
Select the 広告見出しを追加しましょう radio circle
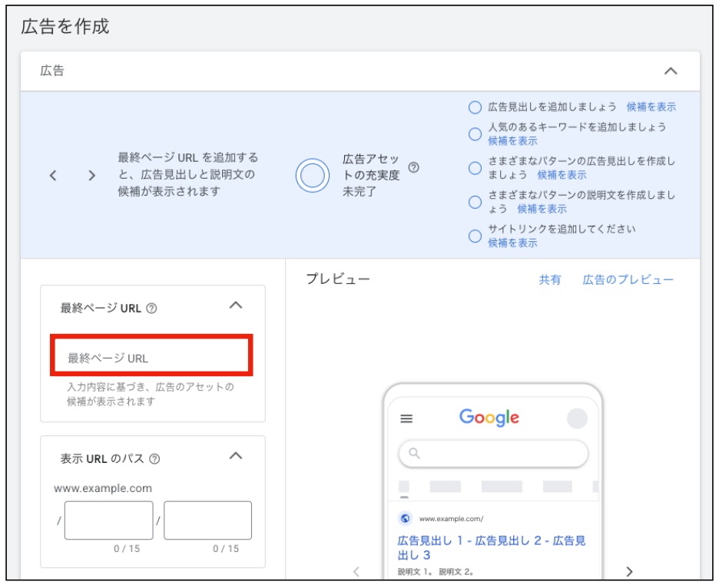(x=475, y=107)
